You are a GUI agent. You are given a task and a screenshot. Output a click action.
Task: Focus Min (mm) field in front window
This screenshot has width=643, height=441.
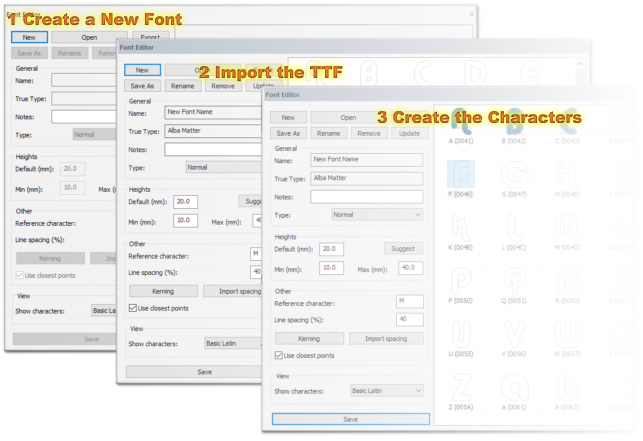pyautogui.click(x=331, y=267)
